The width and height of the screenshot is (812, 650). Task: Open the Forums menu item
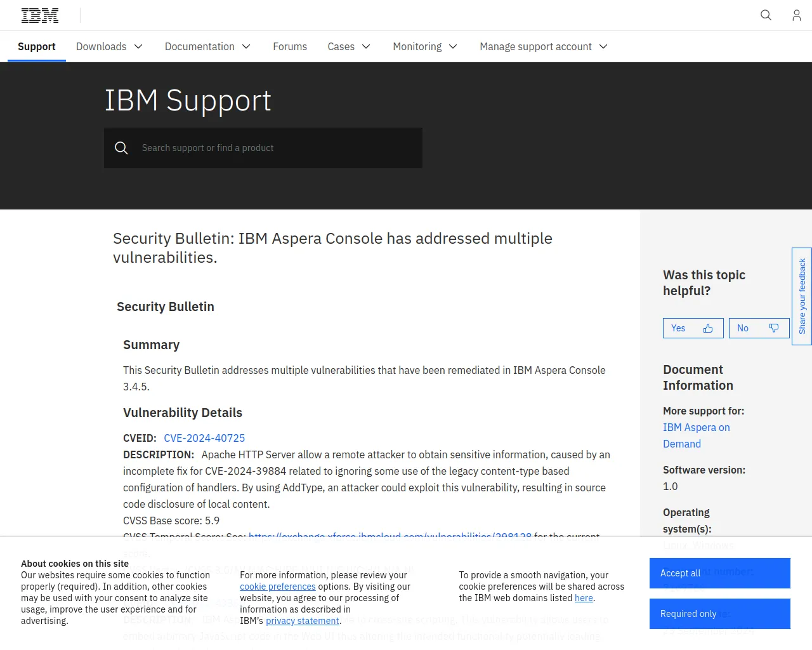[x=290, y=46]
